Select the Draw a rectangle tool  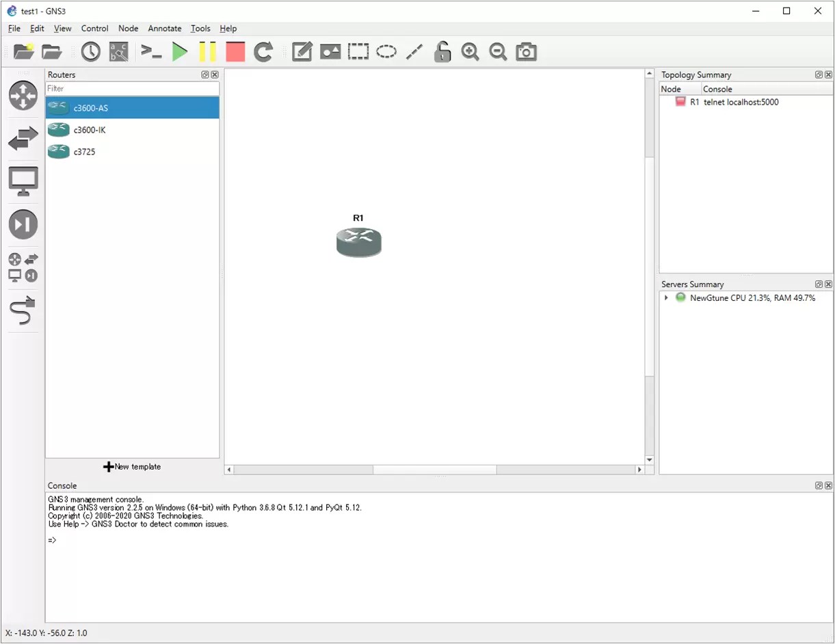pyautogui.click(x=358, y=51)
